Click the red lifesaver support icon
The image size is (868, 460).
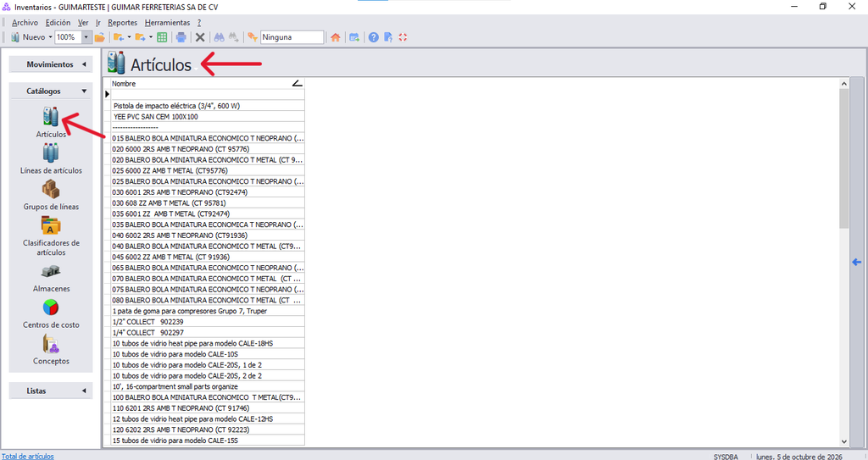(403, 37)
